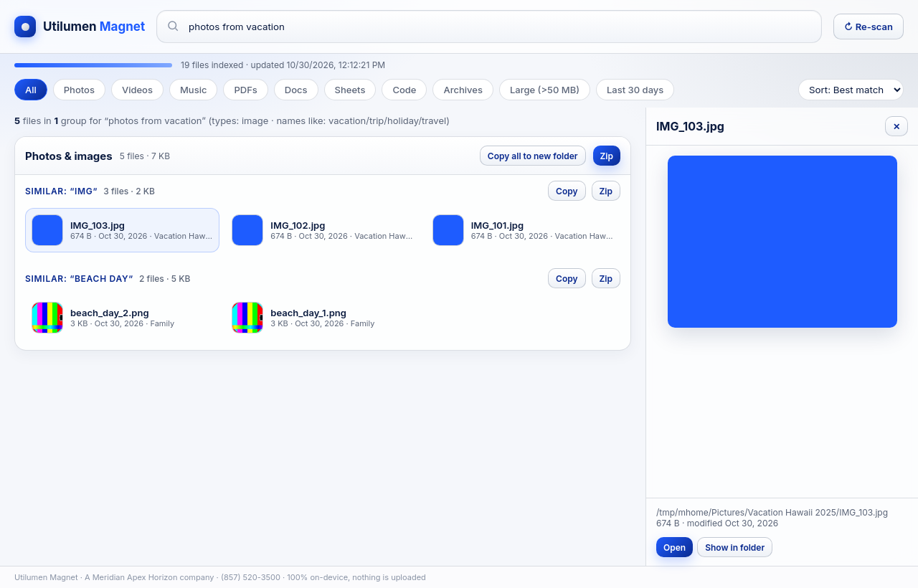The image size is (918, 588).
Task: Click the beach_day_1.png file name
Action: tap(308, 313)
